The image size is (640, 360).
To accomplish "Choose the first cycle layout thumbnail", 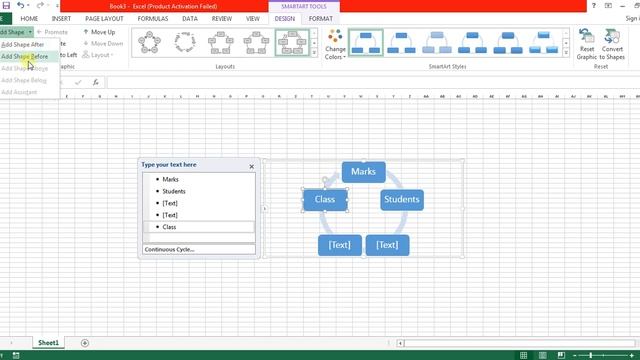I will (x=149, y=42).
